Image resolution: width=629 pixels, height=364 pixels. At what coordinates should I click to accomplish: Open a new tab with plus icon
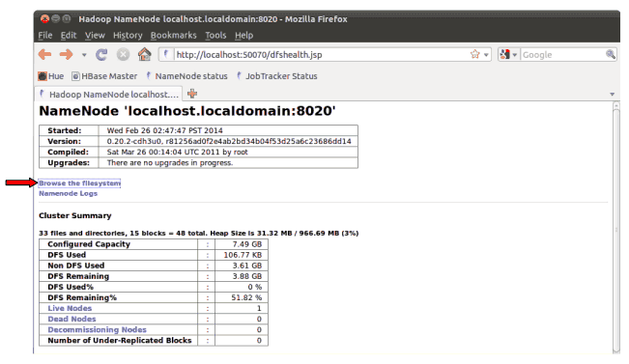[x=192, y=94]
